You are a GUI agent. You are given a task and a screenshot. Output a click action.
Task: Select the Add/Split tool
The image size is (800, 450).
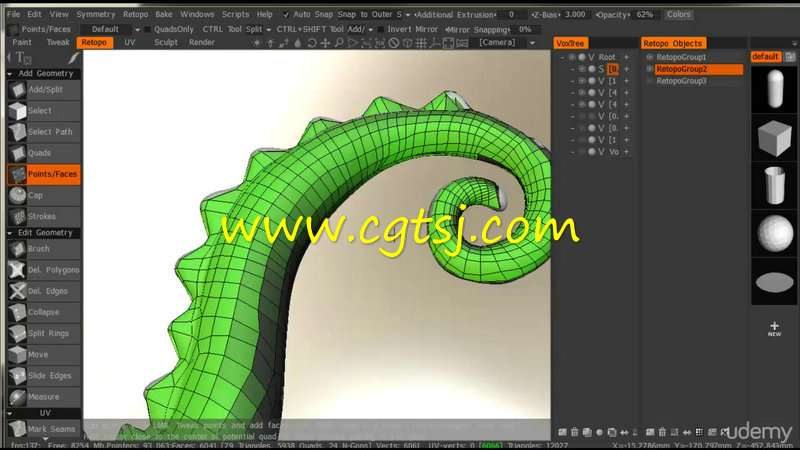(x=44, y=89)
